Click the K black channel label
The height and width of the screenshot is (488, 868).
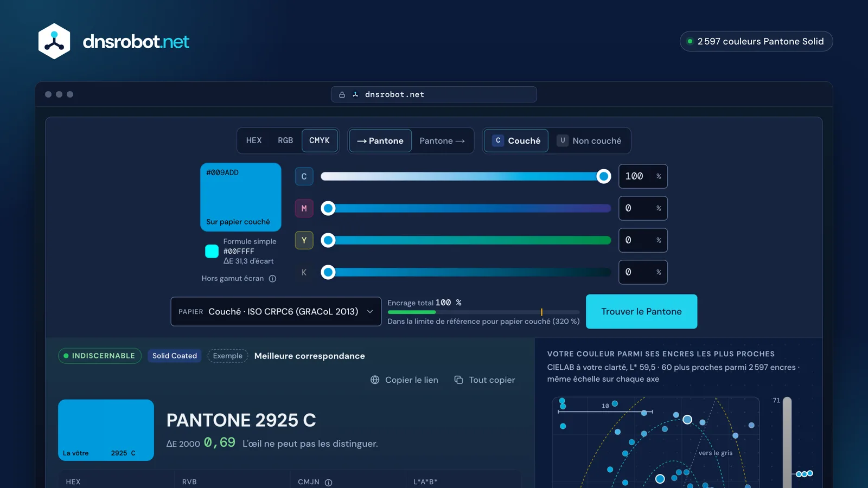pos(304,272)
